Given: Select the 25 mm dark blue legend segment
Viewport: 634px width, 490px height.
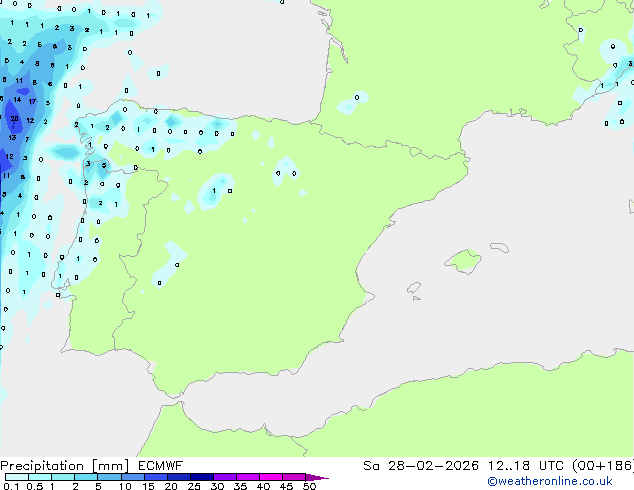Looking at the screenshot, I should (205, 478).
